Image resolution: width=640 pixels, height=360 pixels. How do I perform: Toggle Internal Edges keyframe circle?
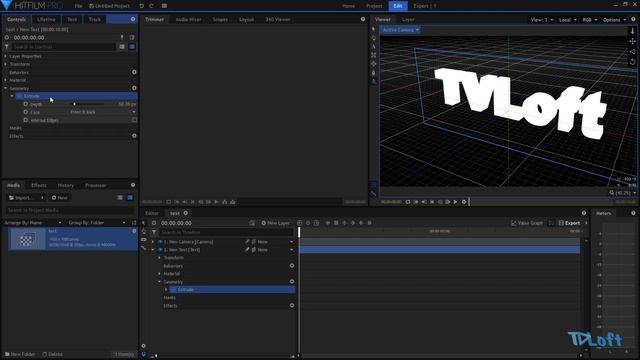tap(26, 120)
